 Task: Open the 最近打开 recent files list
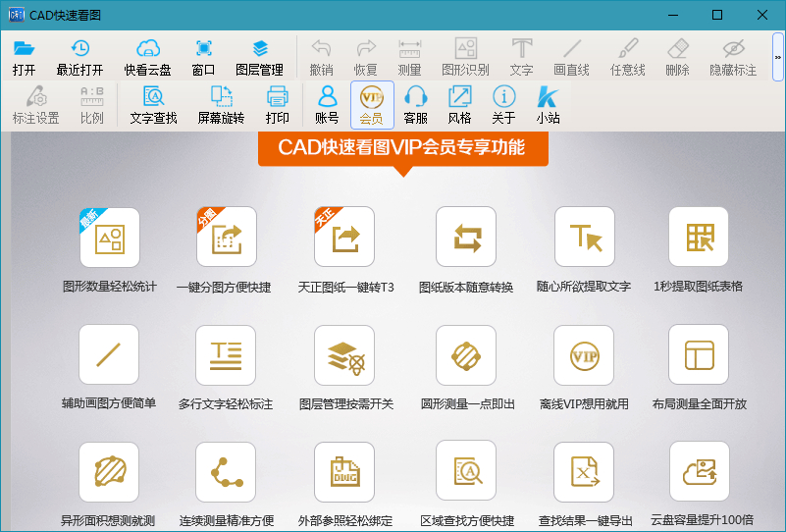79,56
